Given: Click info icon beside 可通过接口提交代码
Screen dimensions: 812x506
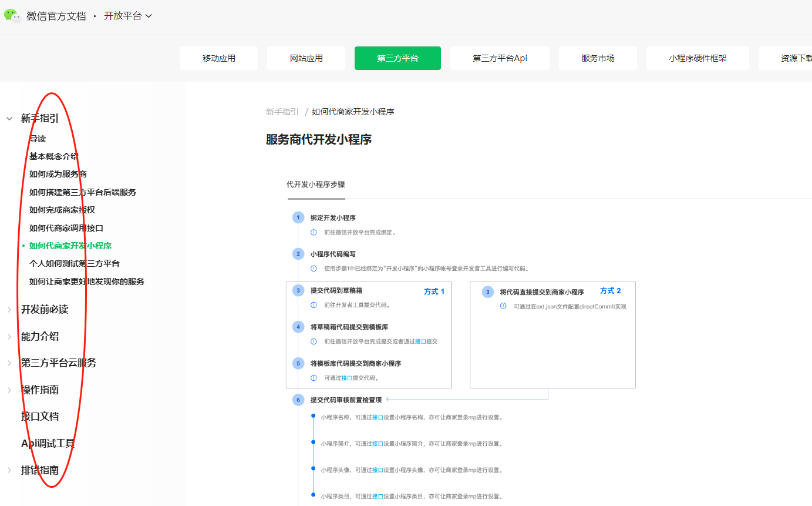Looking at the screenshot, I should 314,378.
